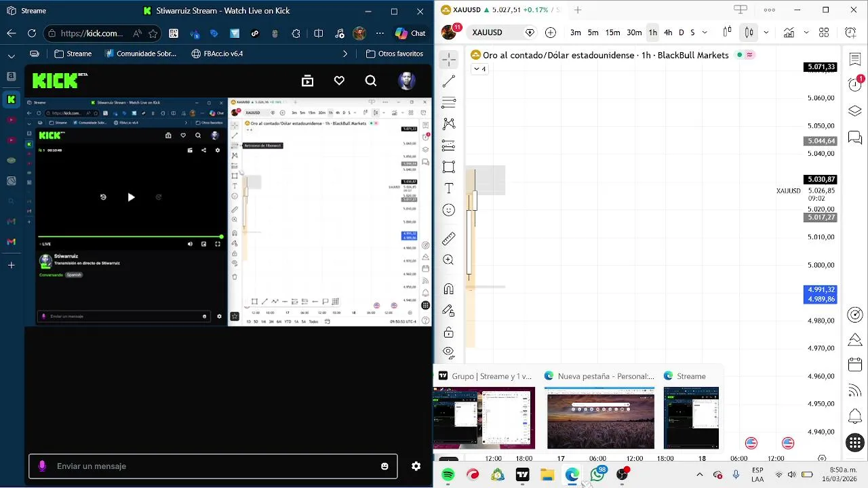Open Kick following heart icon
This screenshot has height=488, width=868.
(339, 81)
